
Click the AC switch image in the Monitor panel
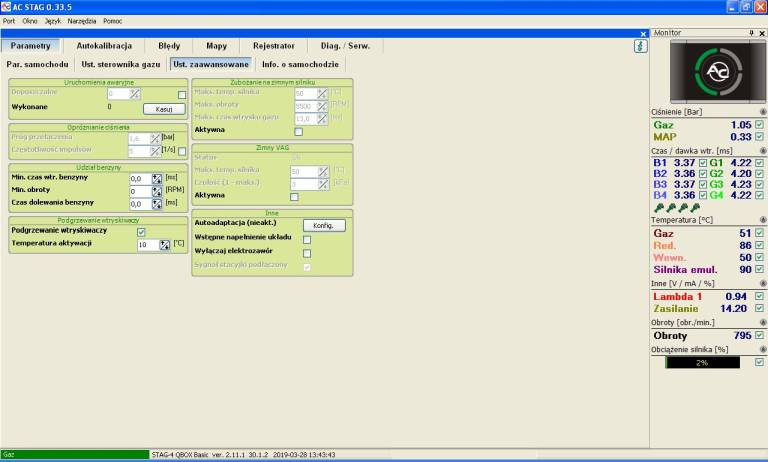tap(718, 72)
